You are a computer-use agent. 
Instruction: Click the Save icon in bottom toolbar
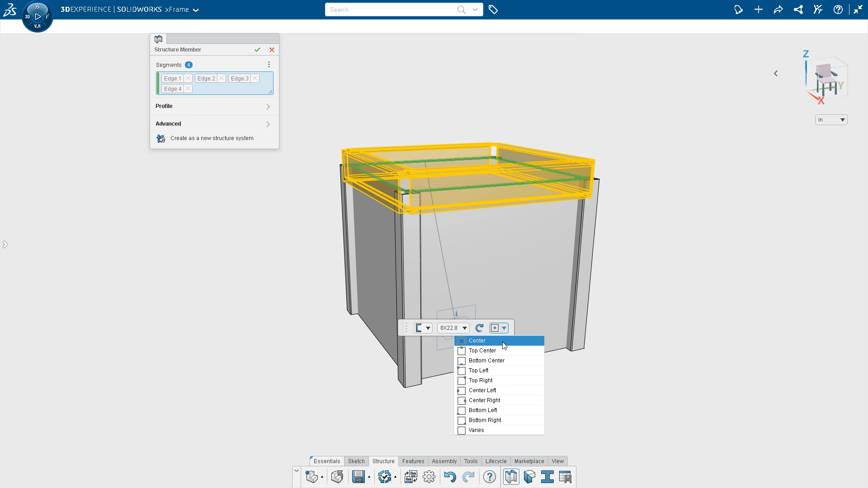(358, 477)
